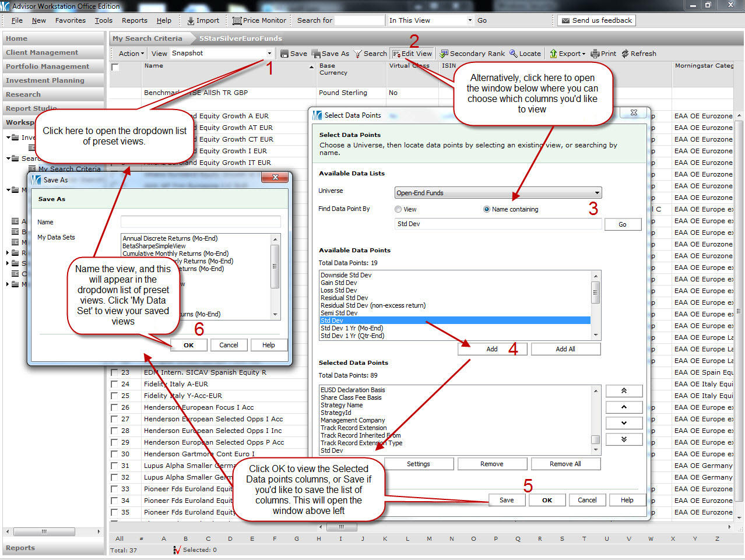Click Remove All in Select Data Points
This screenshot has width=745, height=560.
[x=565, y=464]
